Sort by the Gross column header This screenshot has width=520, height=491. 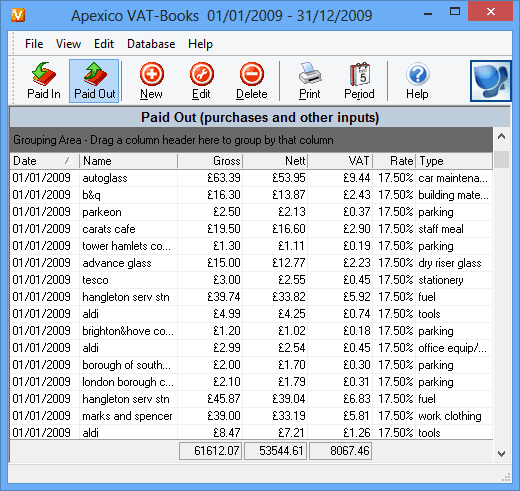[x=210, y=161]
